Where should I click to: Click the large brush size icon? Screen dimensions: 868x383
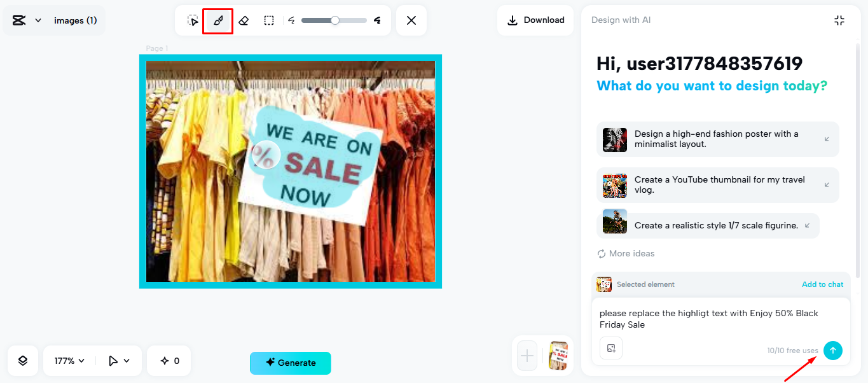(x=378, y=20)
